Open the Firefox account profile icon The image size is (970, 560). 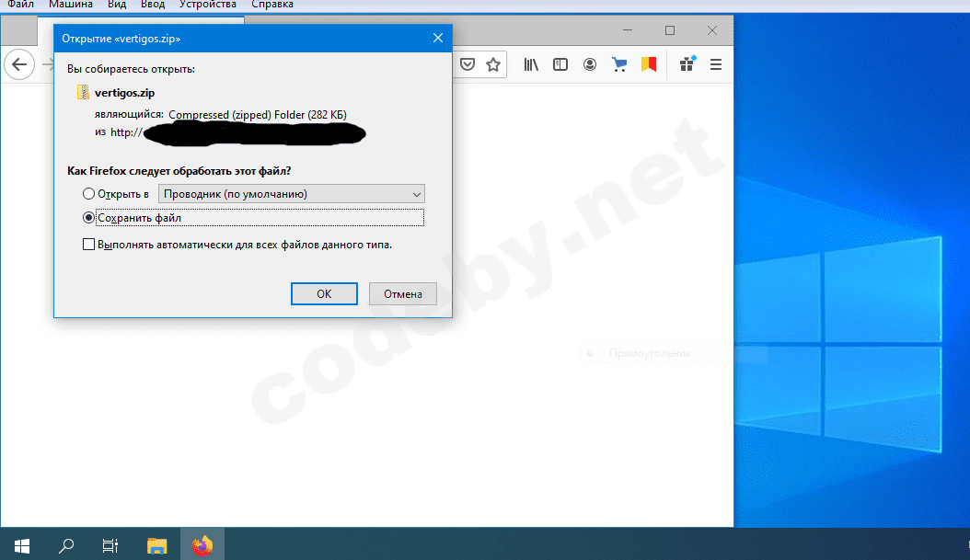tap(590, 64)
